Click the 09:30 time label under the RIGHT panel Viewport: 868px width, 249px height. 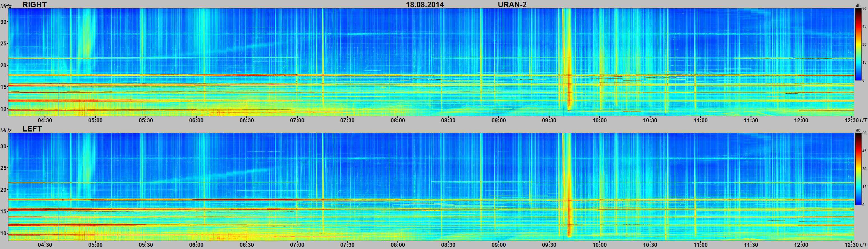(549, 121)
